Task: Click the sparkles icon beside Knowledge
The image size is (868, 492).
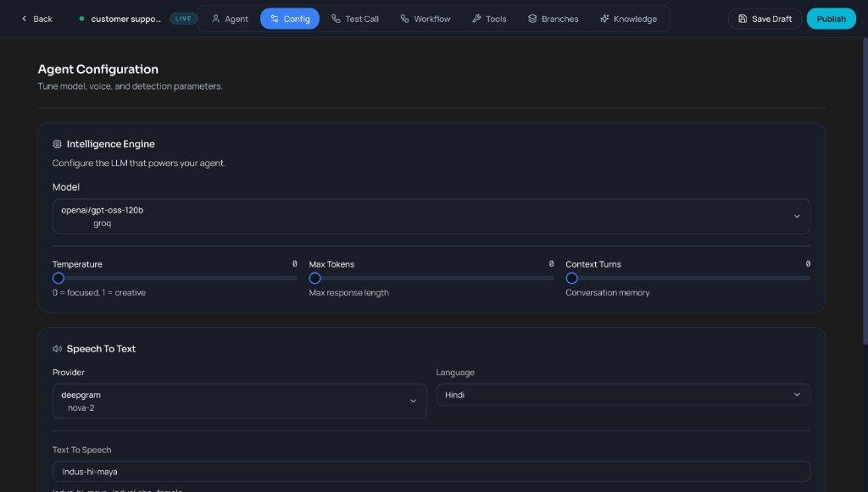Action: (x=604, y=18)
